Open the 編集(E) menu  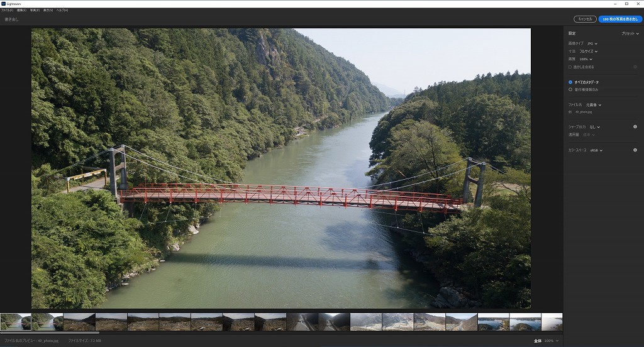coord(21,10)
